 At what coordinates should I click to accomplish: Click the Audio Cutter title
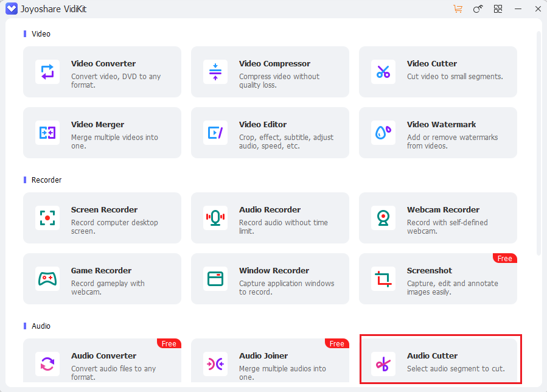(x=432, y=355)
